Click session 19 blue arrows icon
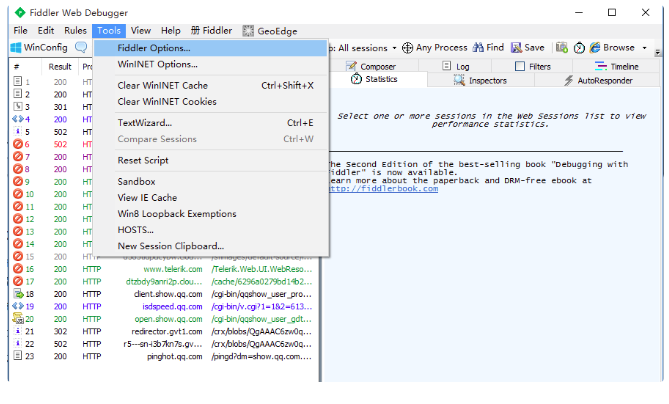This screenshot has height=404, width=669. (x=18, y=306)
